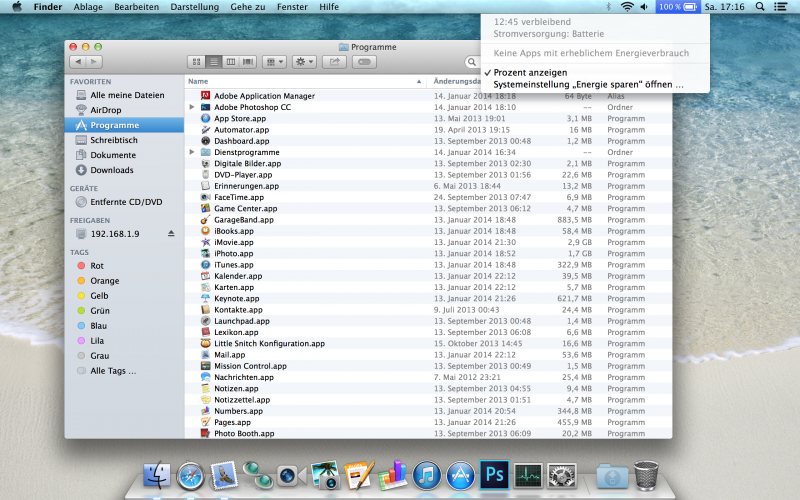Viewport: 800px width, 500px height.
Task: Expand the Adobe Photoshop CC folder
Action: click(x=192, y=107)
